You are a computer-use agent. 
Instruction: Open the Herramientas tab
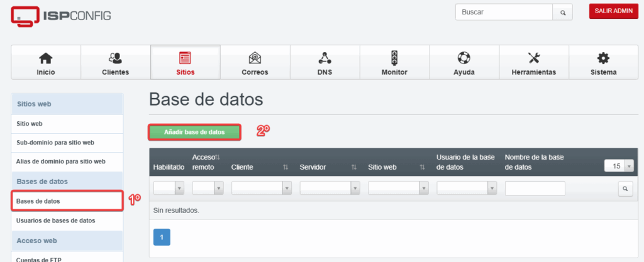534,62
